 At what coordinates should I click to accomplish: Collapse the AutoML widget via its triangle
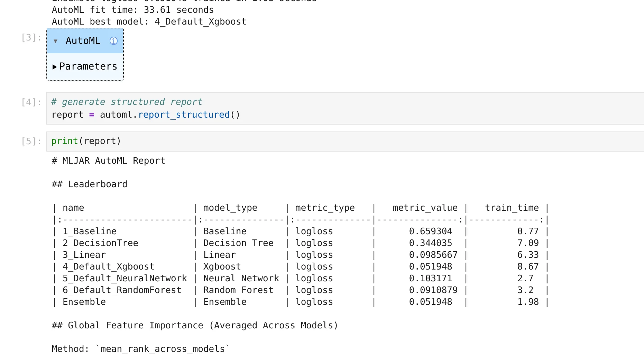click(x=56, y=41)
